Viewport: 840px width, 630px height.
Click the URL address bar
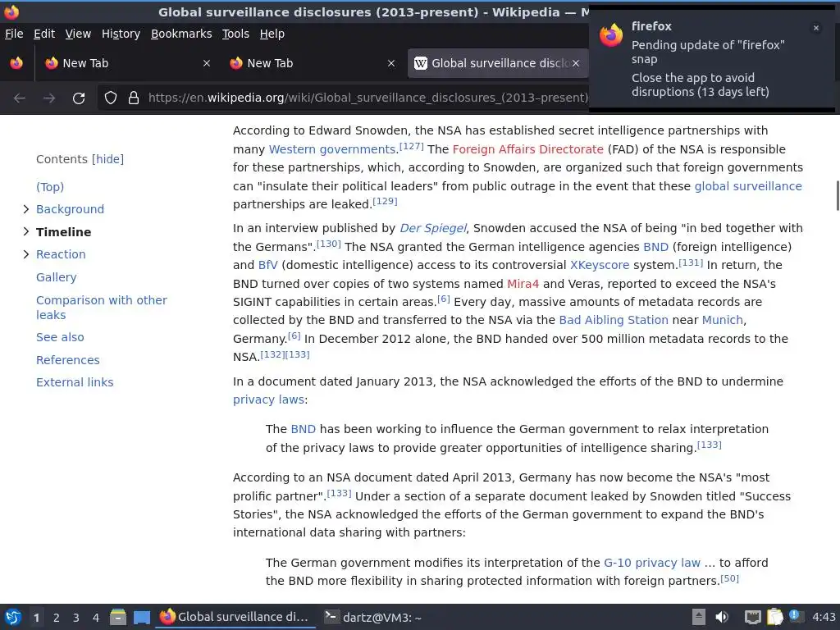tap(367, 98)
